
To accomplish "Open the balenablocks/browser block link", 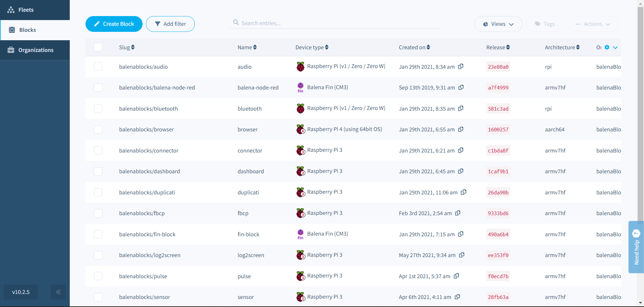I will point(146,129).
